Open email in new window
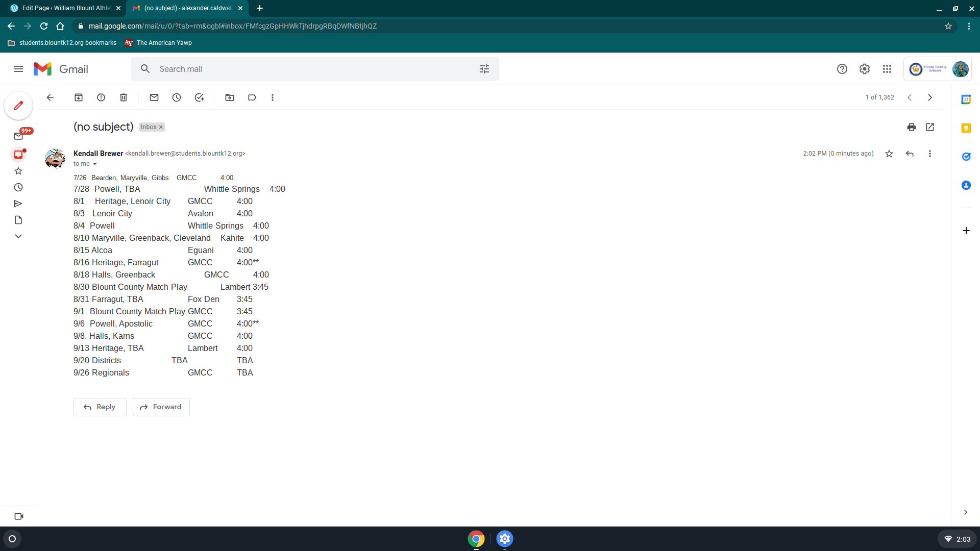Screen dimensions: 980x551 point(930,127)
